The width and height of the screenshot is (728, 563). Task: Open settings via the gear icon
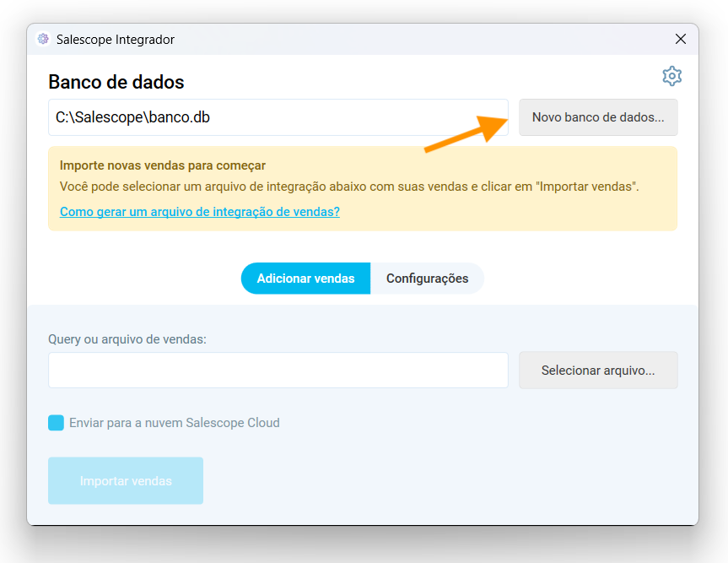[671, 76]
